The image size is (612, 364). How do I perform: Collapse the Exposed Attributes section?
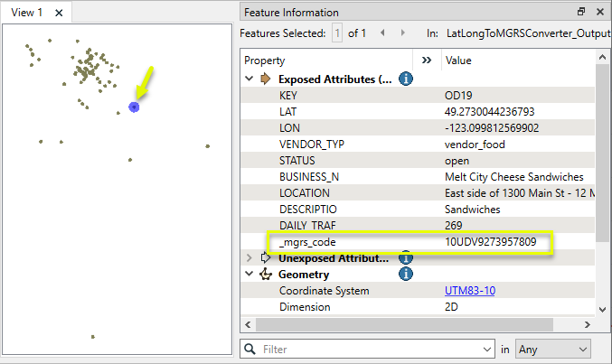tap(250, 79)
